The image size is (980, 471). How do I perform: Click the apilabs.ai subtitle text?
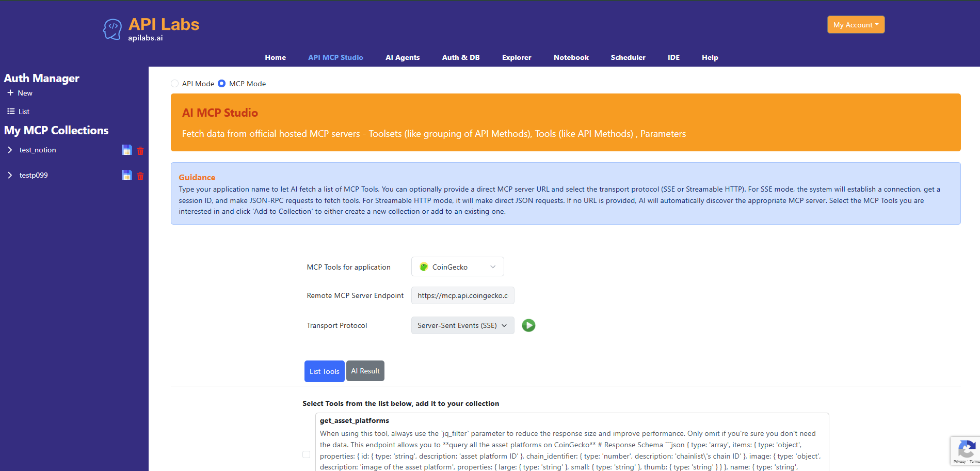[146, 38]
